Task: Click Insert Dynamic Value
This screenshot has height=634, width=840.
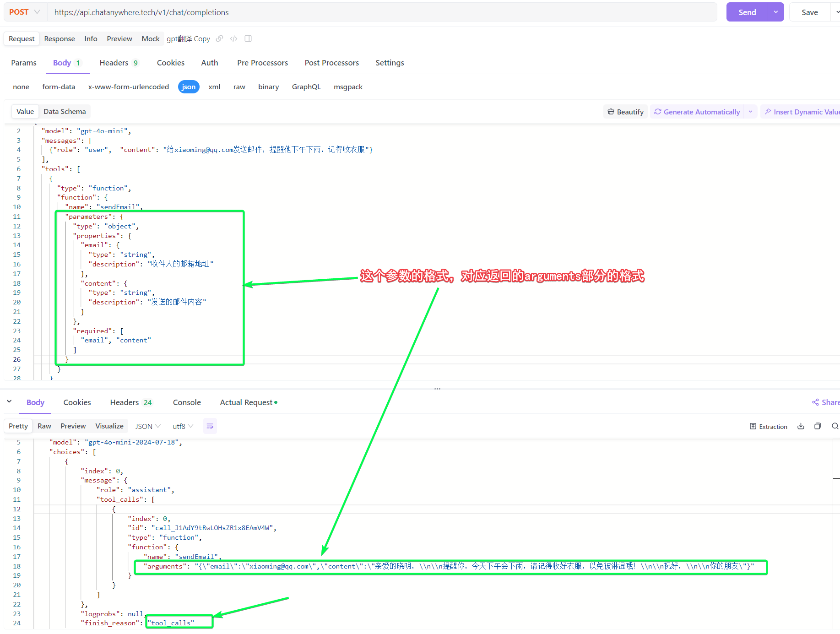Action: pos(802,112)
